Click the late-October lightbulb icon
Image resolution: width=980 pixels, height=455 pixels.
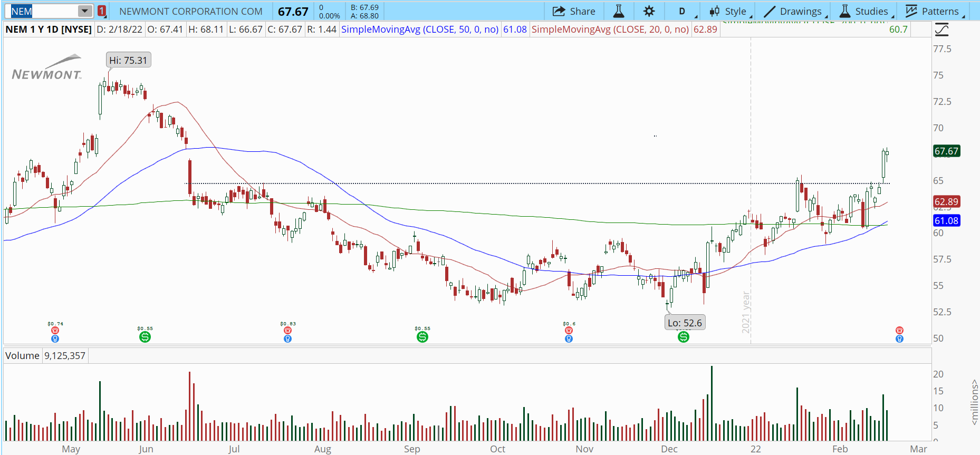coord(569,338)
